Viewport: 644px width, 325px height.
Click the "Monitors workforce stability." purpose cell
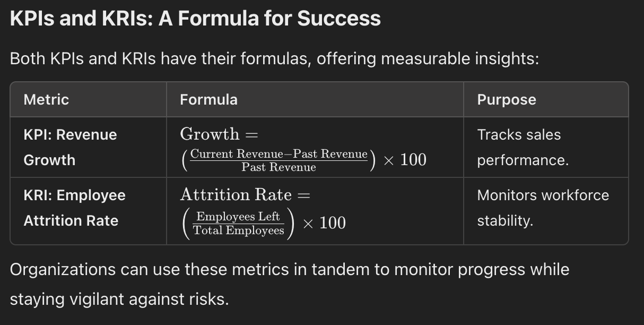pyautogui.click(x=543, y=208)
